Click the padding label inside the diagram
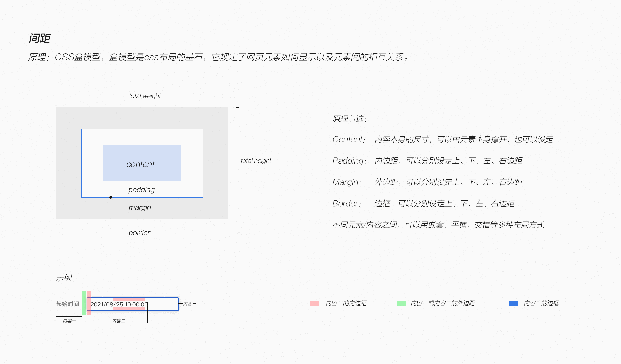 [x=141, y=190]
